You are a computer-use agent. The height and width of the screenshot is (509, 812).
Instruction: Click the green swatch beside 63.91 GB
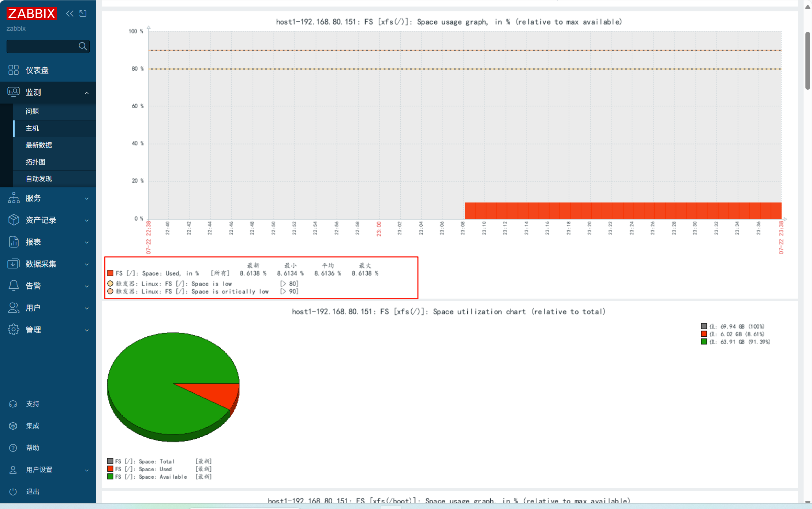[704, 341]
